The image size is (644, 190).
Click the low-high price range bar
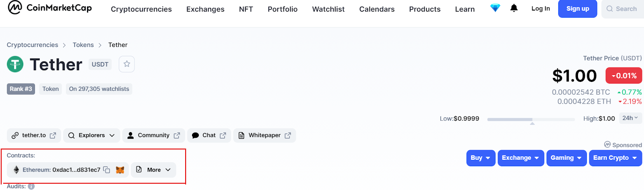coord(531,119)
